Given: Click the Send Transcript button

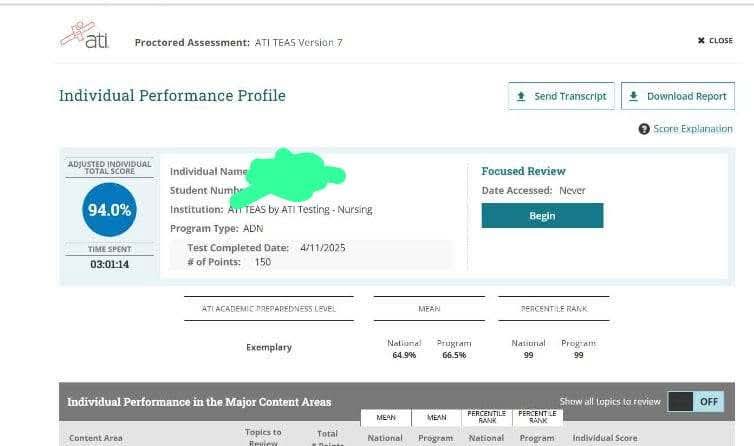Looking at the screenshot, I should (x=561, y=96).
